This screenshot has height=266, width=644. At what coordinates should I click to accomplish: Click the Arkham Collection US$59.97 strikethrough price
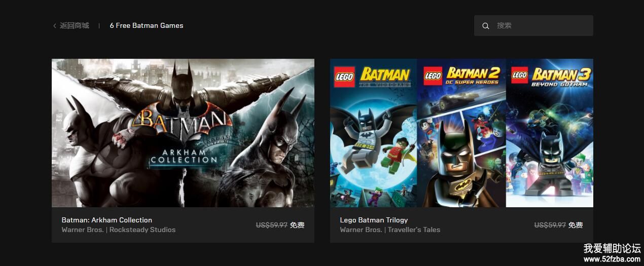point(272,225)
